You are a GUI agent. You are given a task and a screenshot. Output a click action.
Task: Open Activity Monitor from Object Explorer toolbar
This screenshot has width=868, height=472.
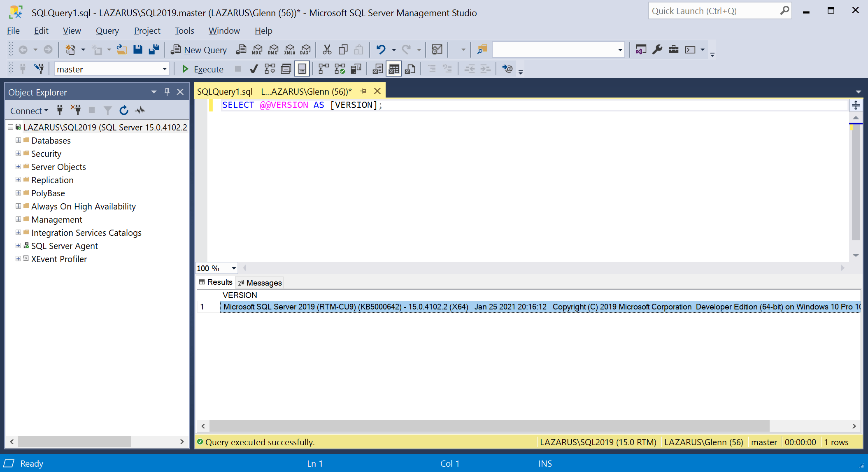(x=140, y=110)
